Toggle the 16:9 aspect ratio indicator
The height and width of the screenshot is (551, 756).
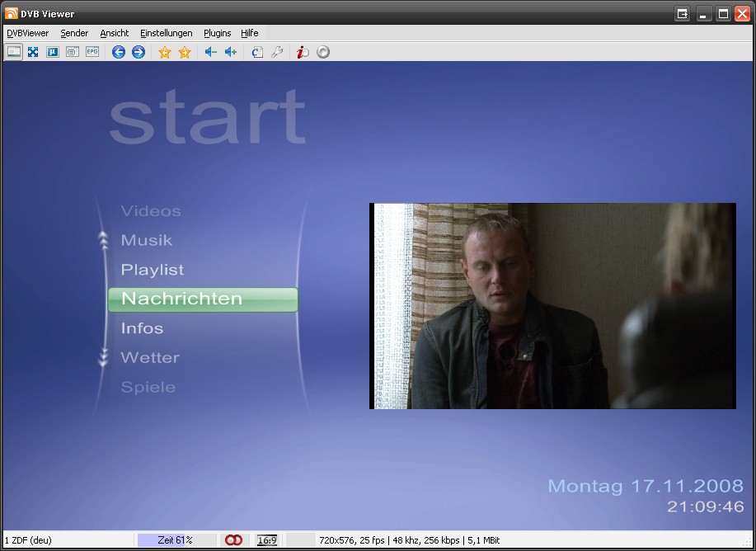(266, 540)
